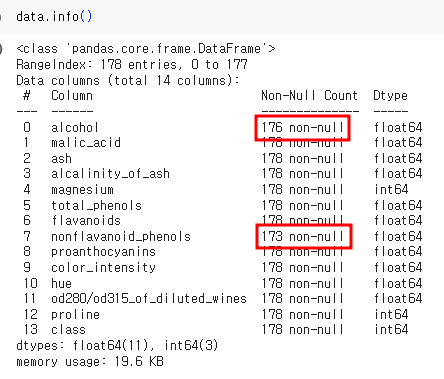Select the "total_phenols" column name

(x=96, y=205)
